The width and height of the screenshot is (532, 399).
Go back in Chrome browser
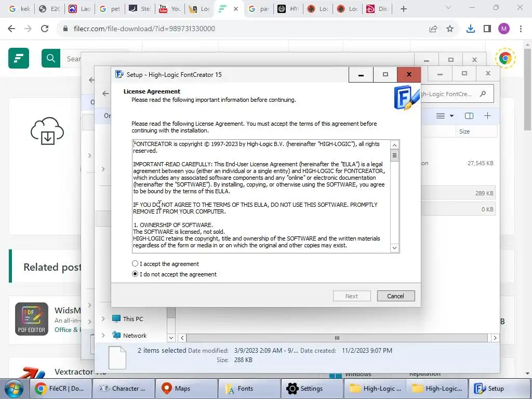click(11, 29)
